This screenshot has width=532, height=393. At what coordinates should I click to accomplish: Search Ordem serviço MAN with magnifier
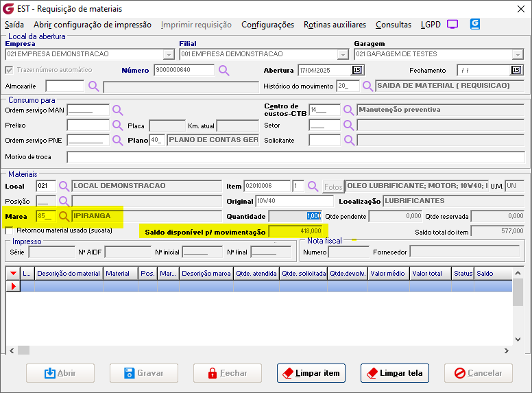click(x=118, y=110)
